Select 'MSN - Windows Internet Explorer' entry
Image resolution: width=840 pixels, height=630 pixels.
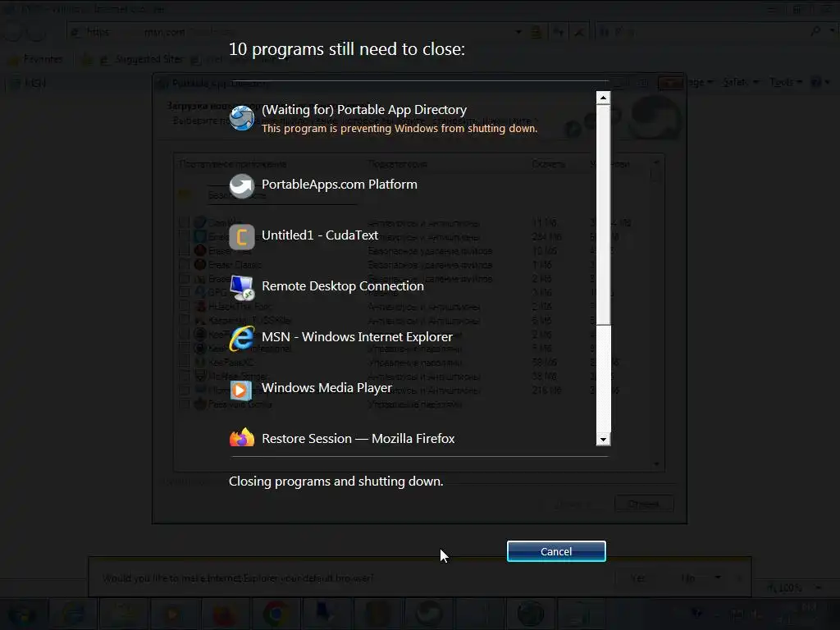[357, 337]
